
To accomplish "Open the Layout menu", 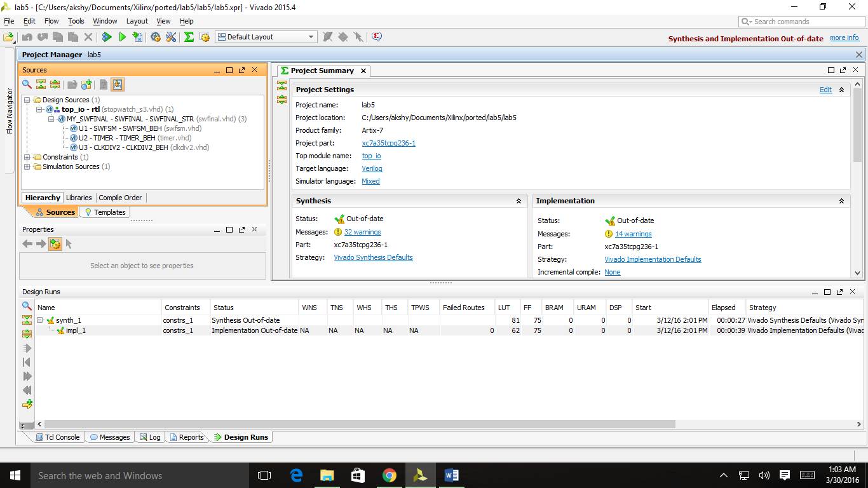I will coord(137,21).
